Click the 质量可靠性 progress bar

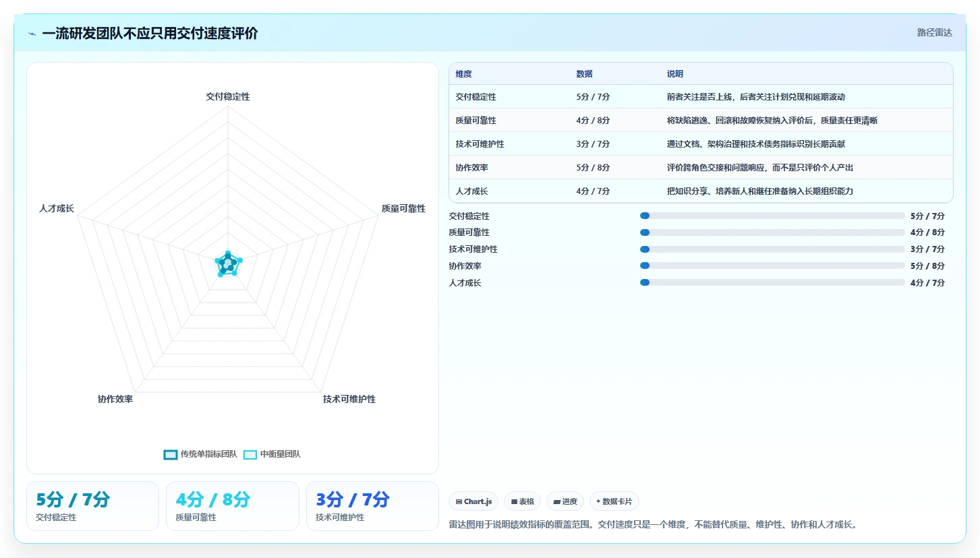772,232
